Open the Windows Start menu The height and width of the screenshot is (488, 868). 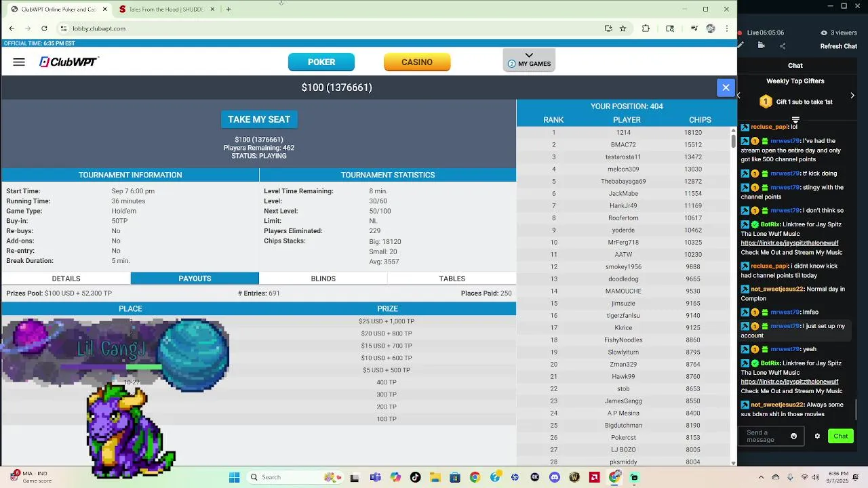click(235, 477)
